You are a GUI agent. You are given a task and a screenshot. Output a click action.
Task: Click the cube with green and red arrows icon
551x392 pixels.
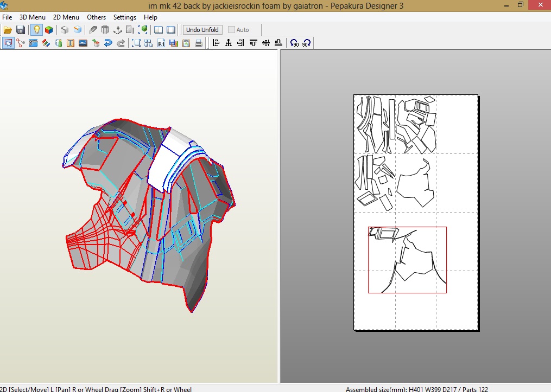pyautogui.click(x=96, y=43)
